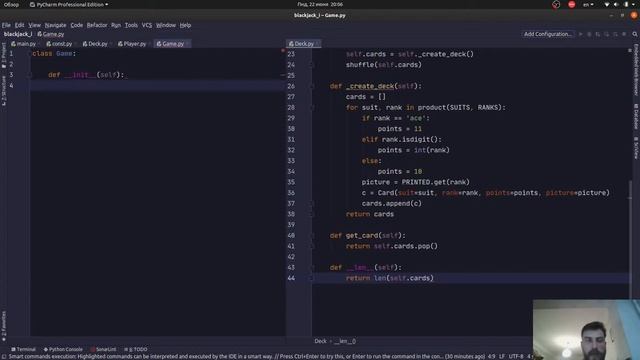Click the volume speaker tray icon
The height and width of the screenshot is (360, 640).
pos(616,5)
